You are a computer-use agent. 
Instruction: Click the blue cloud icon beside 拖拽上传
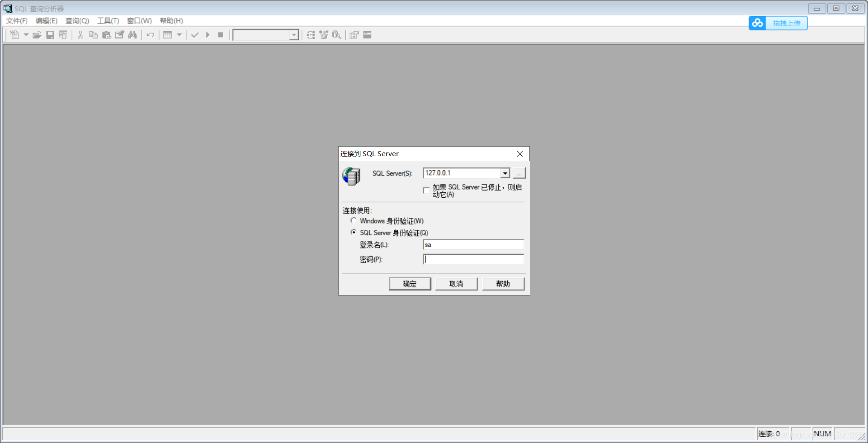click(758, 23)
